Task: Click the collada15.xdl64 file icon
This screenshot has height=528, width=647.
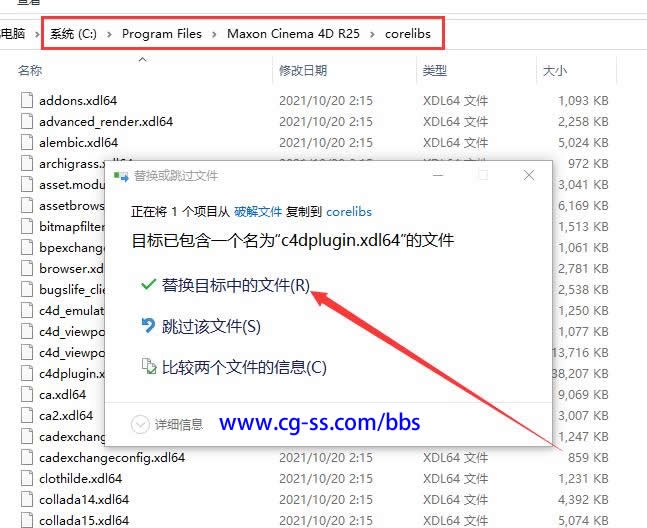Action: coord(27,520)
